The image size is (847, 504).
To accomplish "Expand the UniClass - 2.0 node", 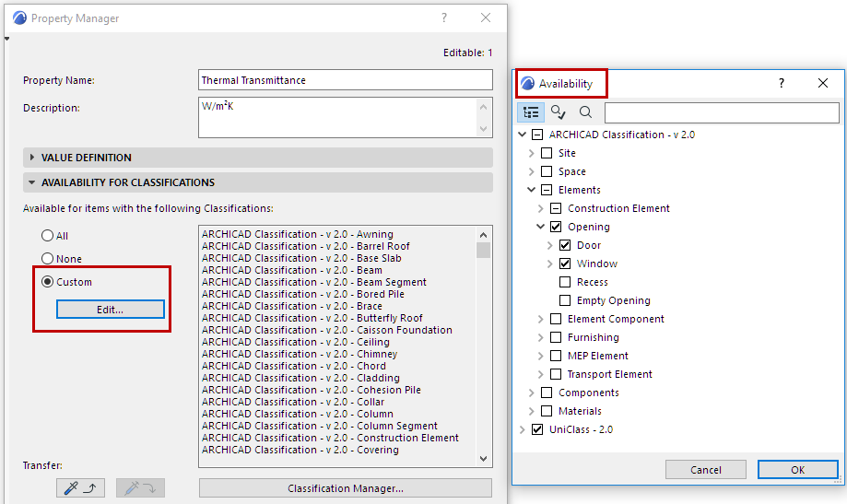I will click(x=523, y=429).
